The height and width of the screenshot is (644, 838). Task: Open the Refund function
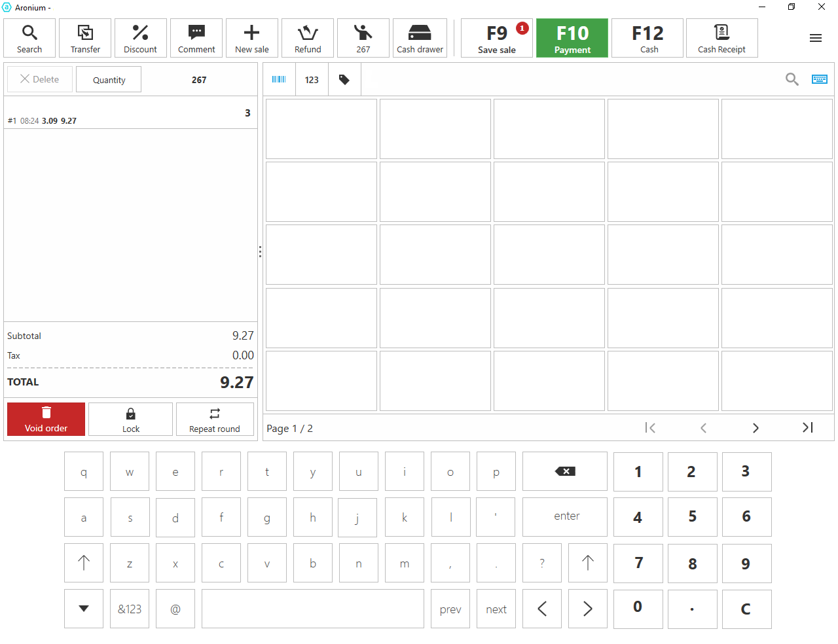click(308, 38)
